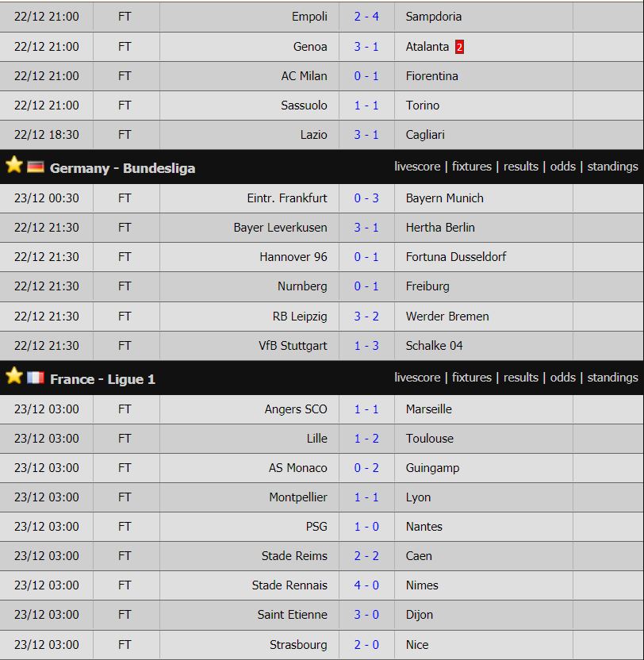Open the Empoli 2 - 4 Sampdoria score
The height and width of the screenshot is (660, 644).
[366, 17]
